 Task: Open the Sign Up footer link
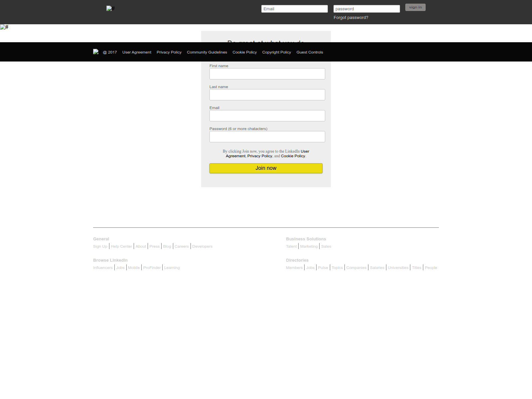coord(100,246)
